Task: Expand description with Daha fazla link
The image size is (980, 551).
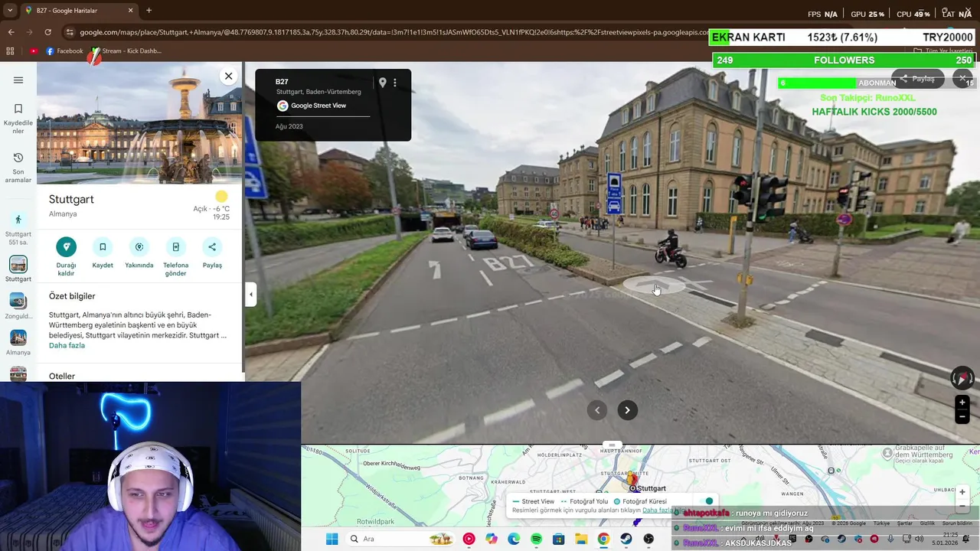Action: tap(67, 345)
